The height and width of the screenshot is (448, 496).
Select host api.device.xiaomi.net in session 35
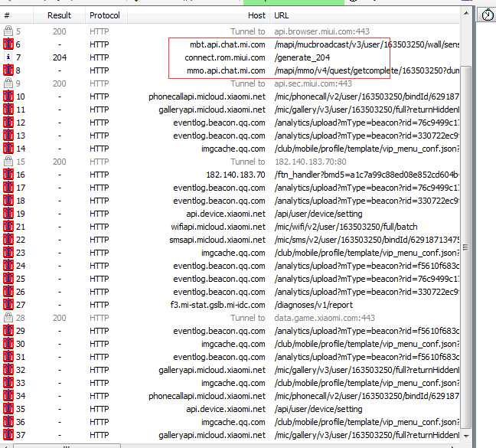pyautogui.click(x=226, y=409)
